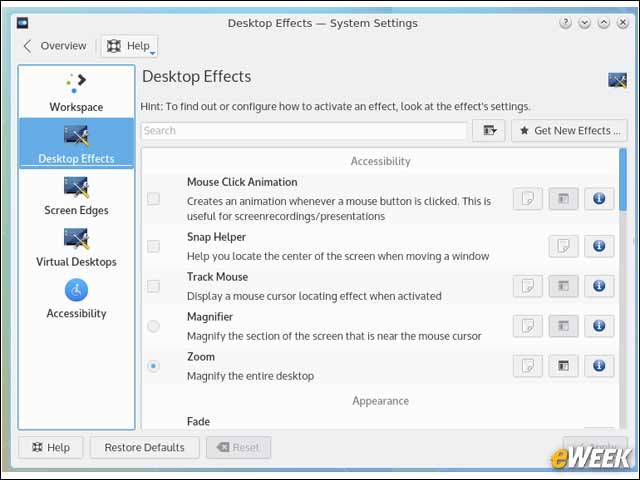The image size is (640, 480).
Task: Click effects list vertical scrollbar
Action: point(622,180)
